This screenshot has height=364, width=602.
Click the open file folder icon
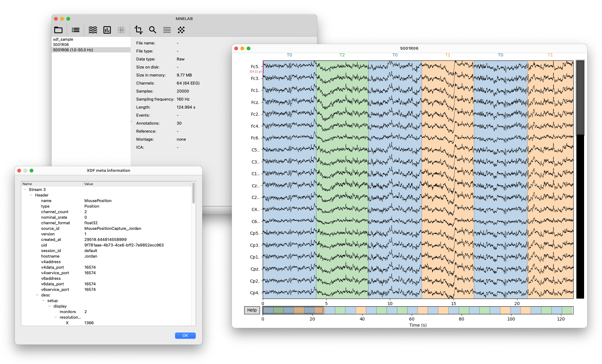tap(58, 30)
